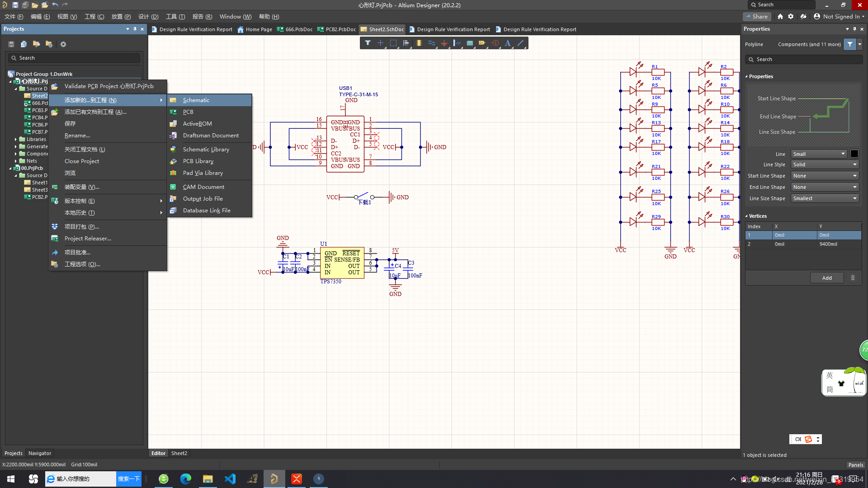Click the Align objects tool icon
The width and height of the screenshot is (868, 488).
406,43
